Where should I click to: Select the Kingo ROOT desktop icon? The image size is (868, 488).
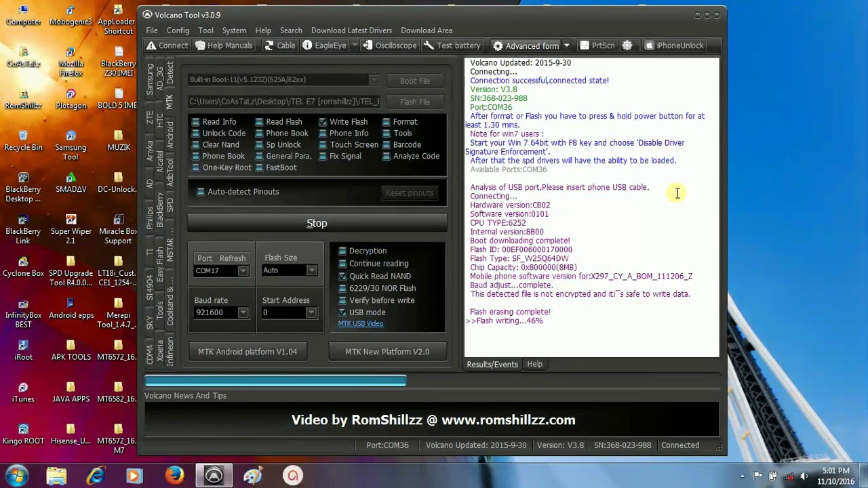(23, 435)
